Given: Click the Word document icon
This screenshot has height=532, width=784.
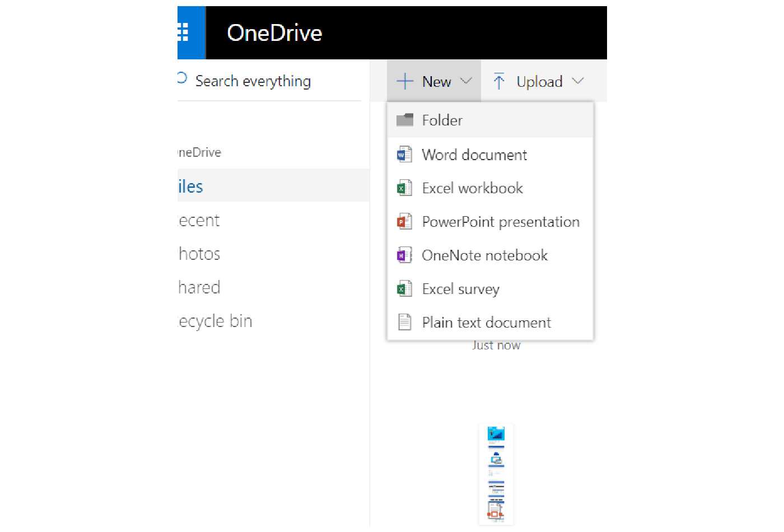Looking at the screenshot, I should (404, 155).
